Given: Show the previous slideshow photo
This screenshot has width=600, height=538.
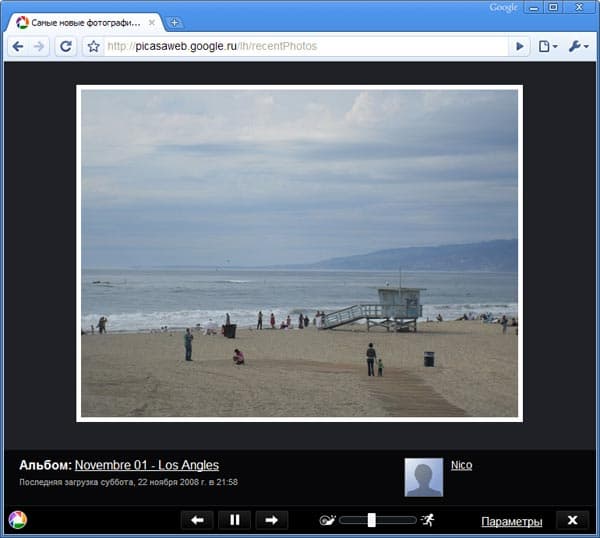Looking at the screenshot, I should coord(197,520).
